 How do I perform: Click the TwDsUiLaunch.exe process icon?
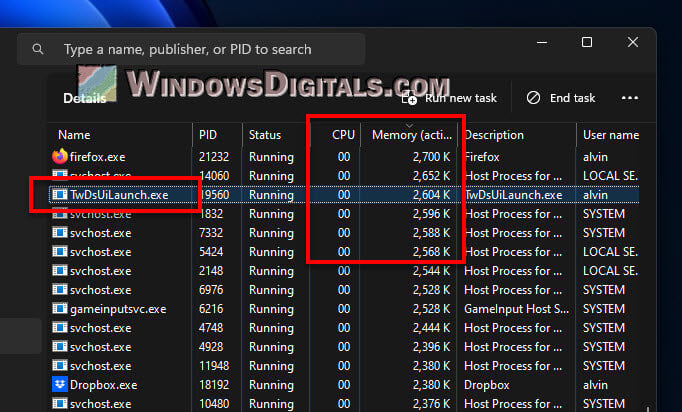point(60,194)
